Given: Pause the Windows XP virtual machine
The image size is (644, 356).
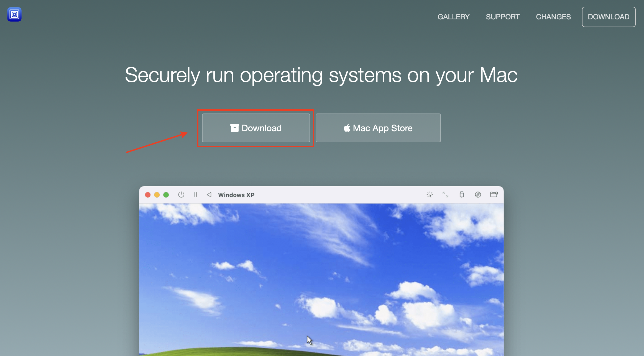Looking at the screenshot, I should point(196,195).
